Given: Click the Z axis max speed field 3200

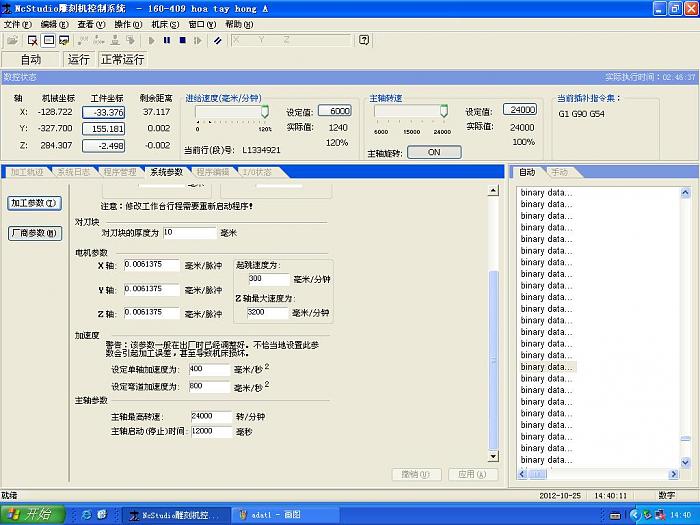Looking at the screenshot, I should point(268,312).
